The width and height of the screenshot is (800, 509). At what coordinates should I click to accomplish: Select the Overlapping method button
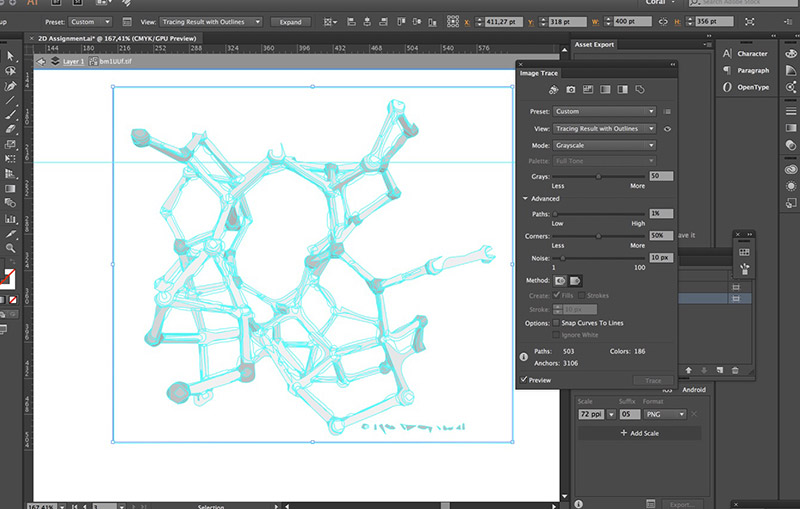576,281
